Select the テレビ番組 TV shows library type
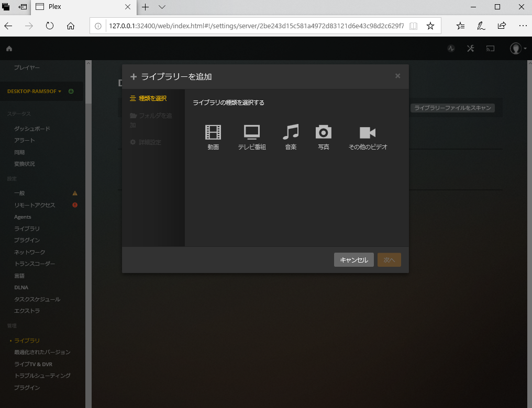 pos(252,137)
